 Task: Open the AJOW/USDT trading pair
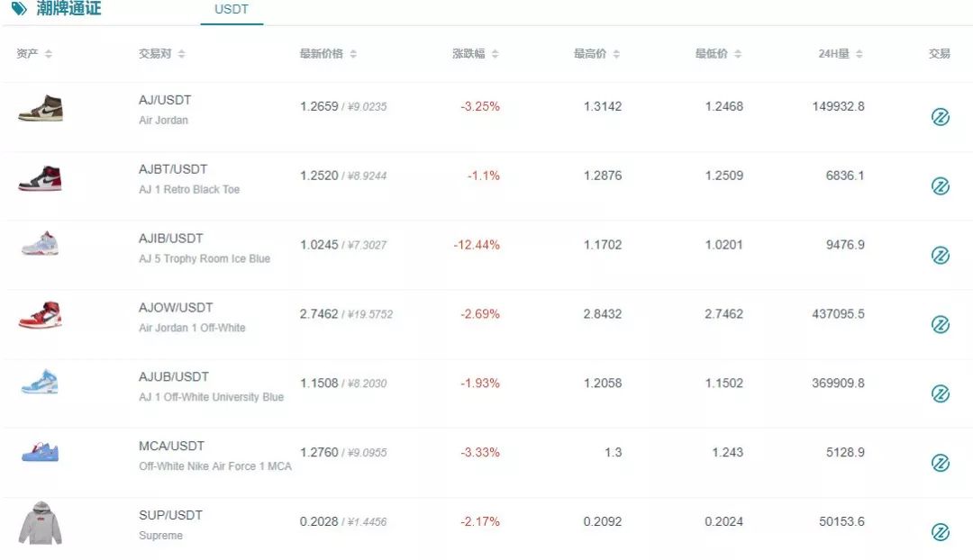[176, 308]
